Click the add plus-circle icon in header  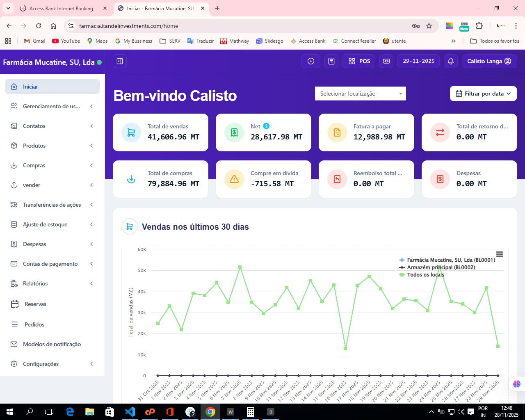coord(311,61)
